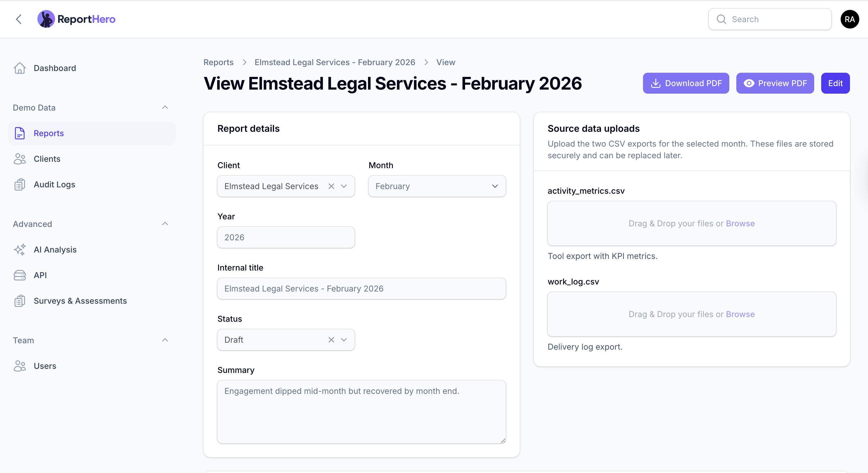Click the API server icon

[19, 275]
